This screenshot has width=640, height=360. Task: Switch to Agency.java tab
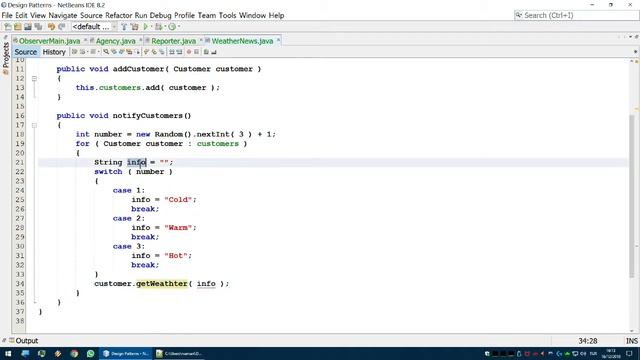tap(116, 41)
